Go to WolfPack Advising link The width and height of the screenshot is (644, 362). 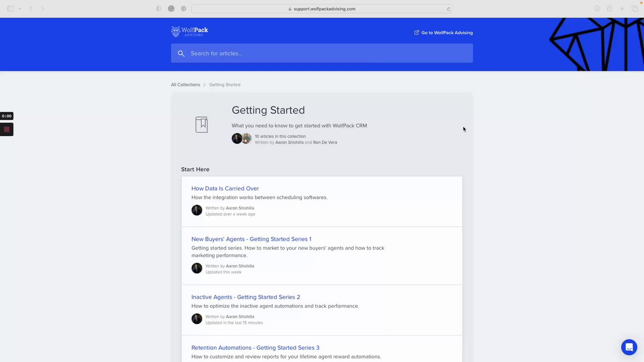click(x=443, y=33)
